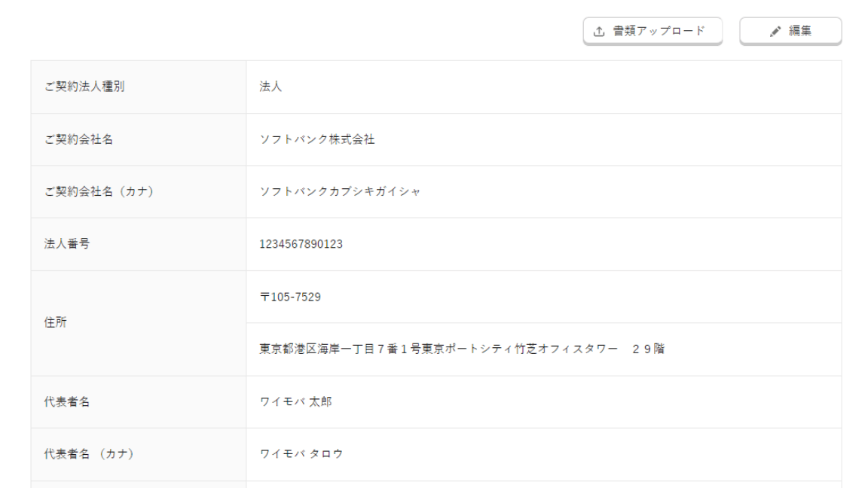Click the representative name ワイモバ 太郎

295,401
